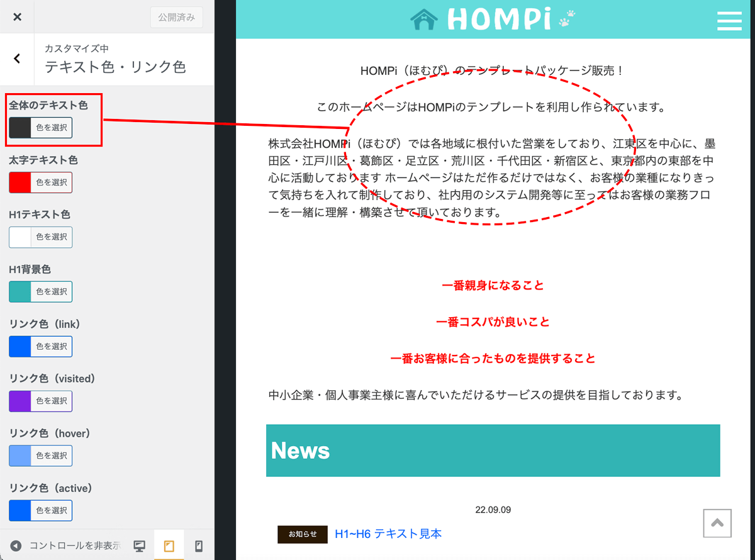Go back using the left chevron arrow
The width and height of the screenshot is (755, 560).
coord(17,59)
